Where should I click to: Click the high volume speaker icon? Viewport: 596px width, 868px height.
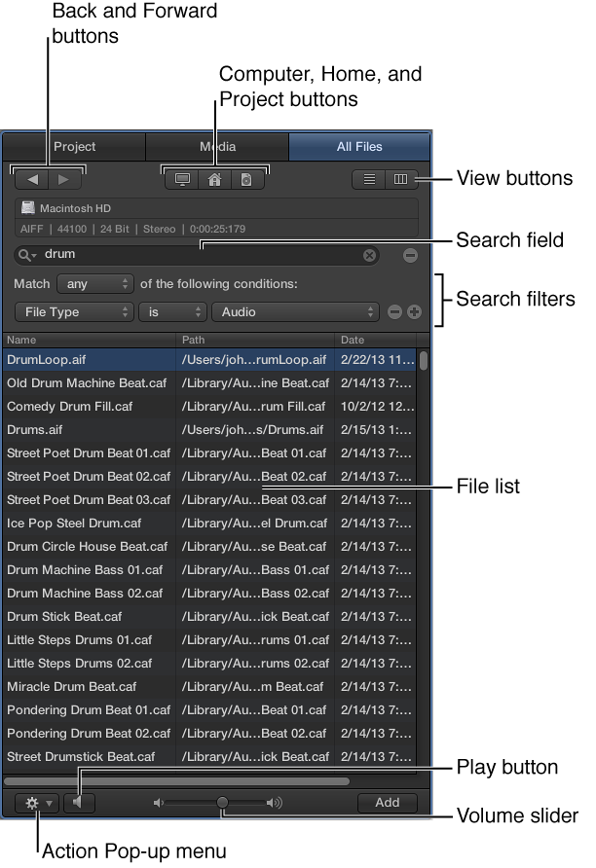coord(275,803)
